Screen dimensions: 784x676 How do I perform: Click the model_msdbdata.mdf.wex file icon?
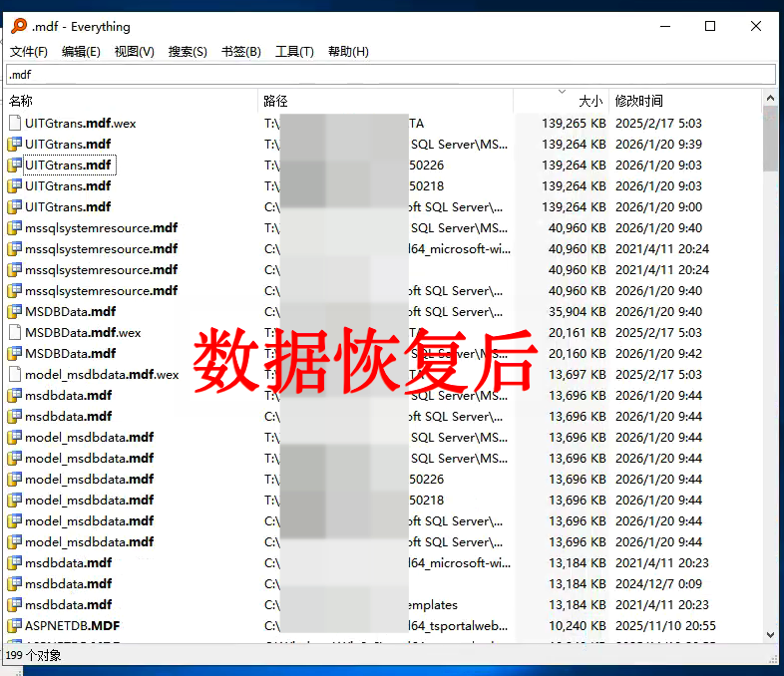click(15, 375)
